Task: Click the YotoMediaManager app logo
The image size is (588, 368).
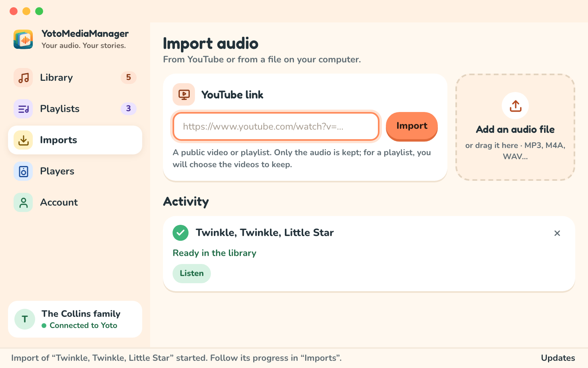Action: [23, 39]
